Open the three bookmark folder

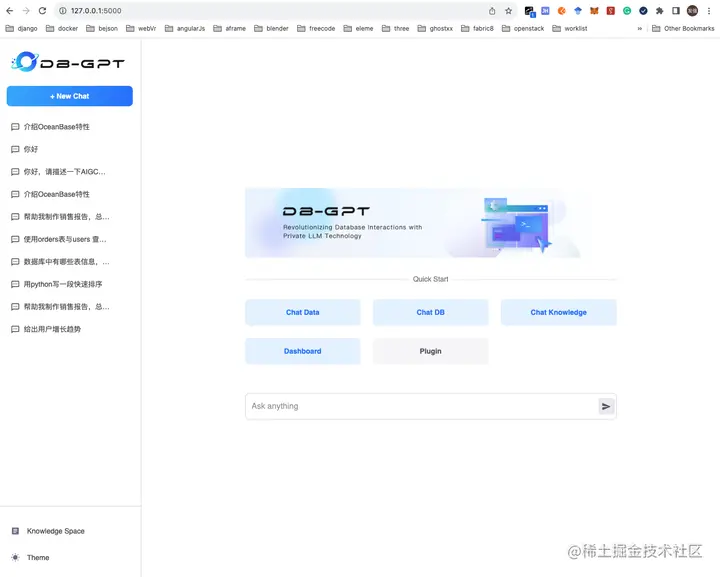pyautogui.click(x=395, y=28)
